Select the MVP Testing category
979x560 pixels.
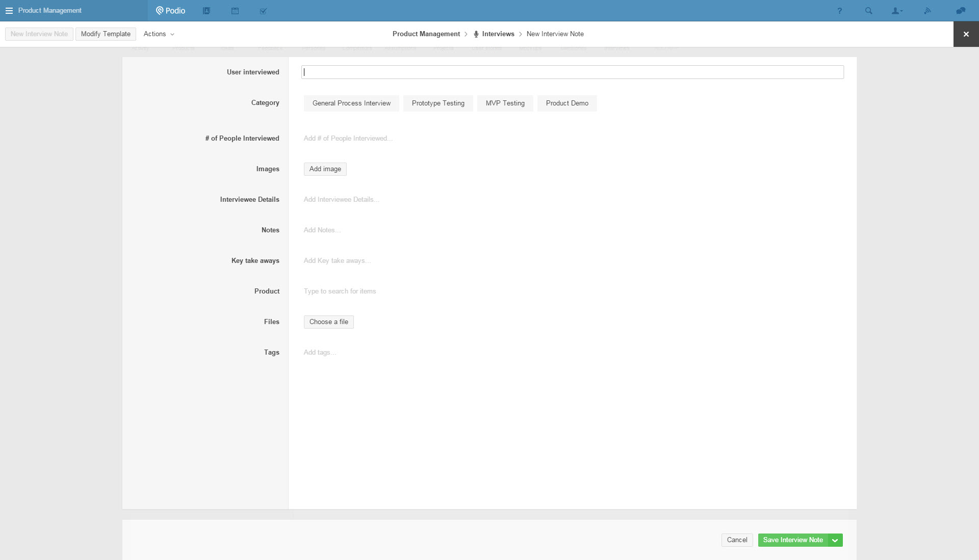[505, 103]
